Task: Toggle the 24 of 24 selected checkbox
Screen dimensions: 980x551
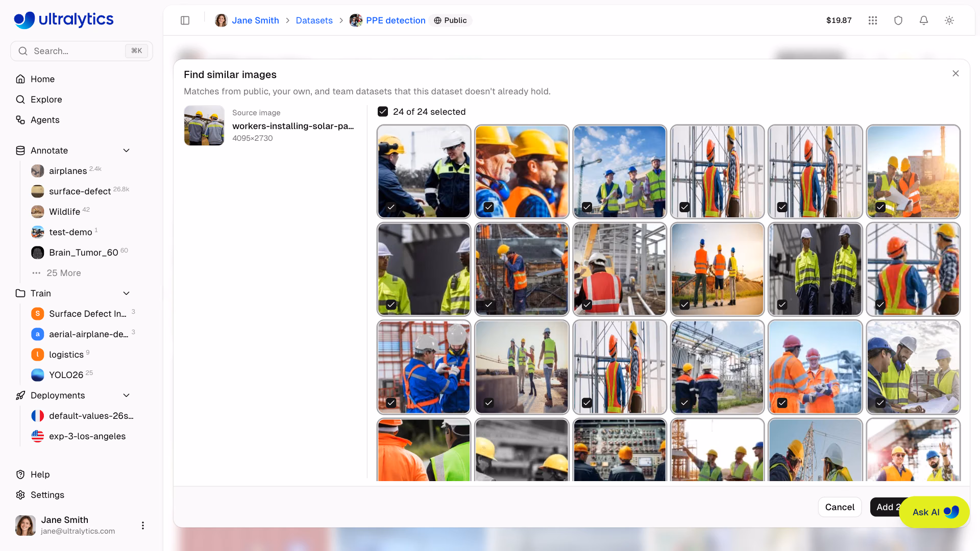Action: point(383,112)
